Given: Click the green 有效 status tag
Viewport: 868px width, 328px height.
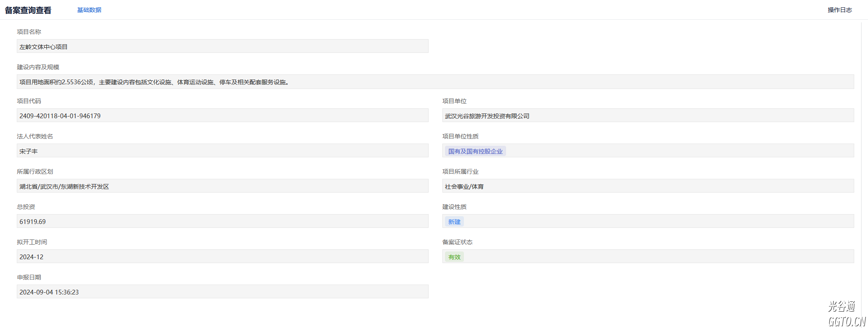Looking at the screenshot, I should click(454, 257).
